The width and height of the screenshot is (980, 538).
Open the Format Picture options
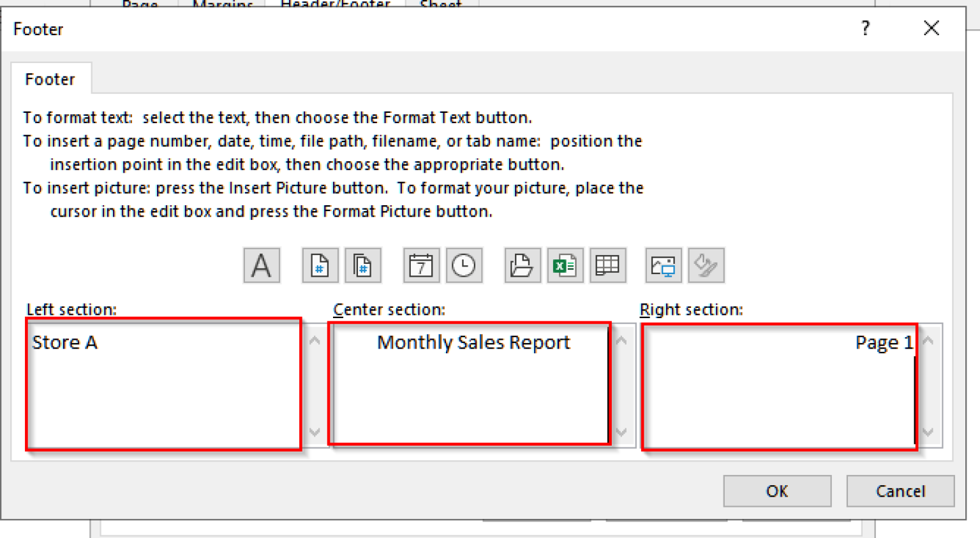pos(706,265)
